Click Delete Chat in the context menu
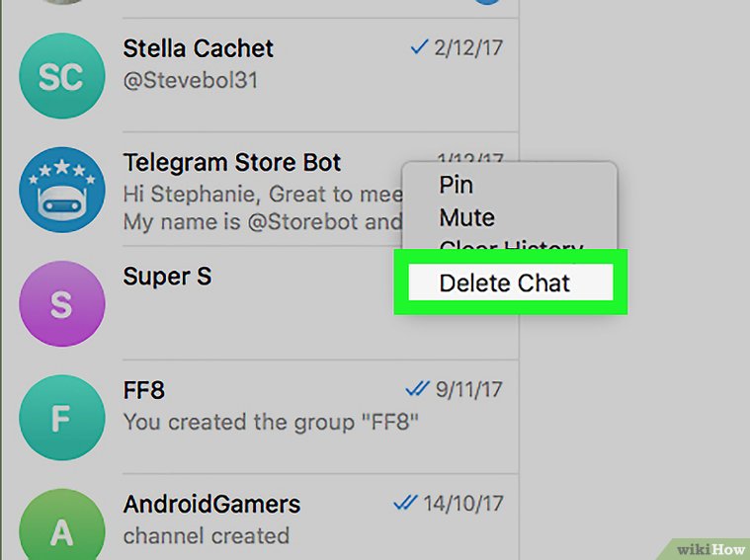 point(505,283)
